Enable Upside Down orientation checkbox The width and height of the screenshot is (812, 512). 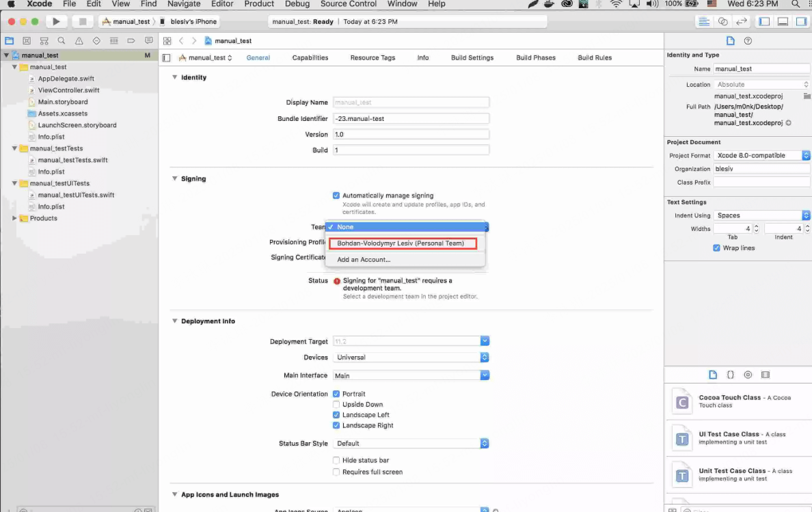point(336,405)
